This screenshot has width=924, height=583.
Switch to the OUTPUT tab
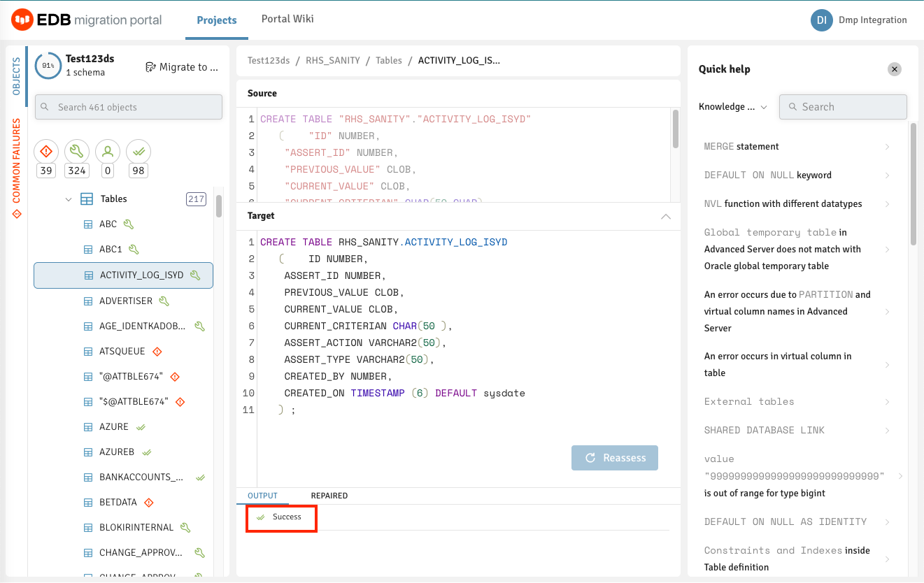click(x=262, y=496)
